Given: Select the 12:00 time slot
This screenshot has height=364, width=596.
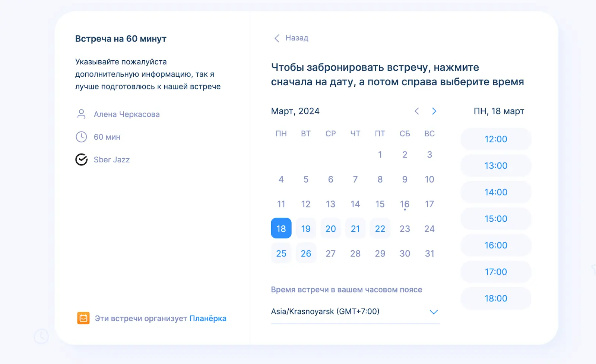Looking at the screenshot, I should pyautogui.click(x=496, y=139).
